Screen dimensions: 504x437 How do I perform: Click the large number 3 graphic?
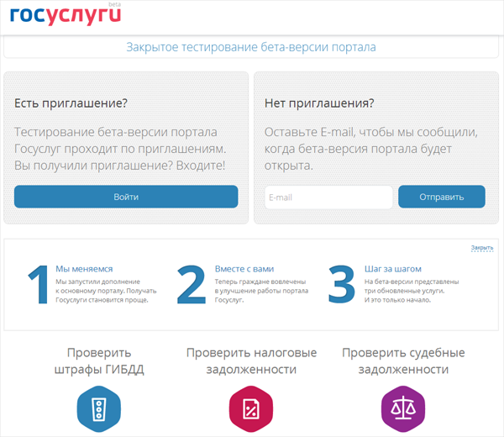click(340, 286)
